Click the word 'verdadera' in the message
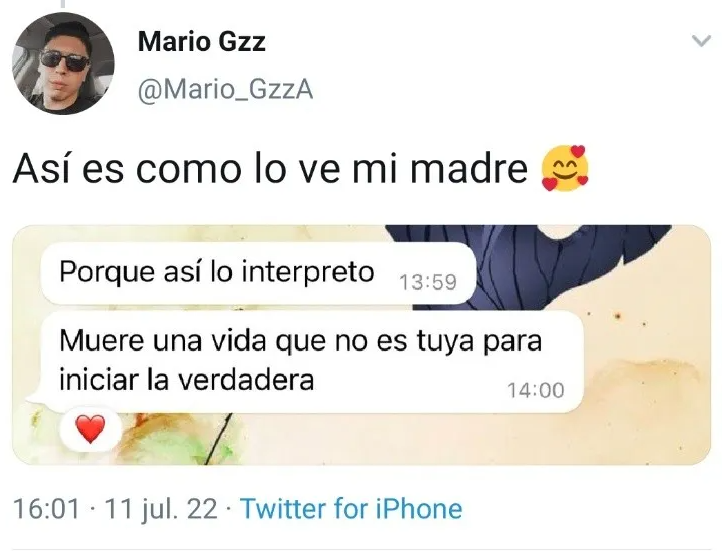This screenshot has width=722, height=551. coord(246,380)
